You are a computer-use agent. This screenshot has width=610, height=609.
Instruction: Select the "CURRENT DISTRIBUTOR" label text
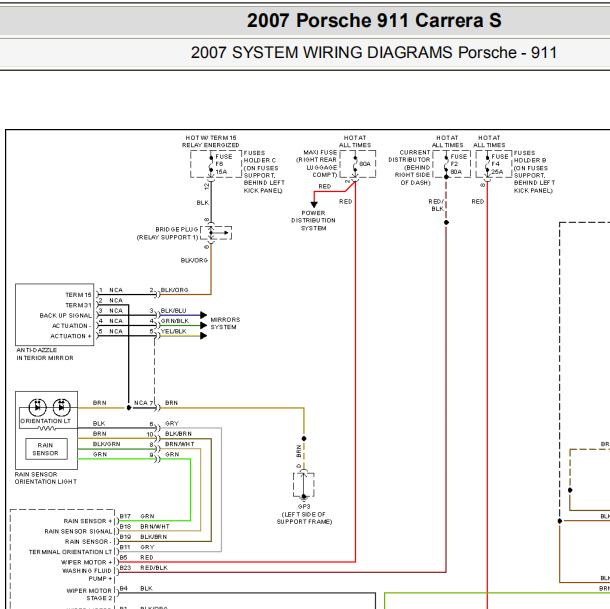(409, 167)
